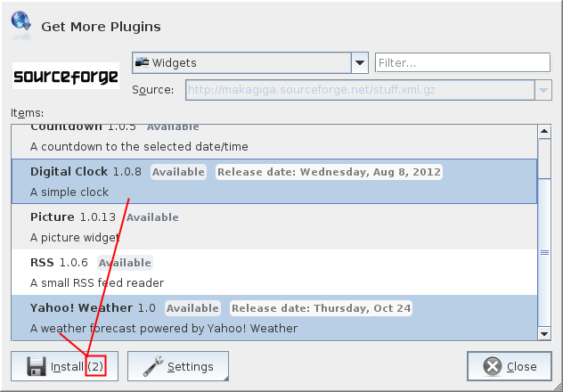
Task: Click 'A picture widget' description
Action: [x=75, y=238]
